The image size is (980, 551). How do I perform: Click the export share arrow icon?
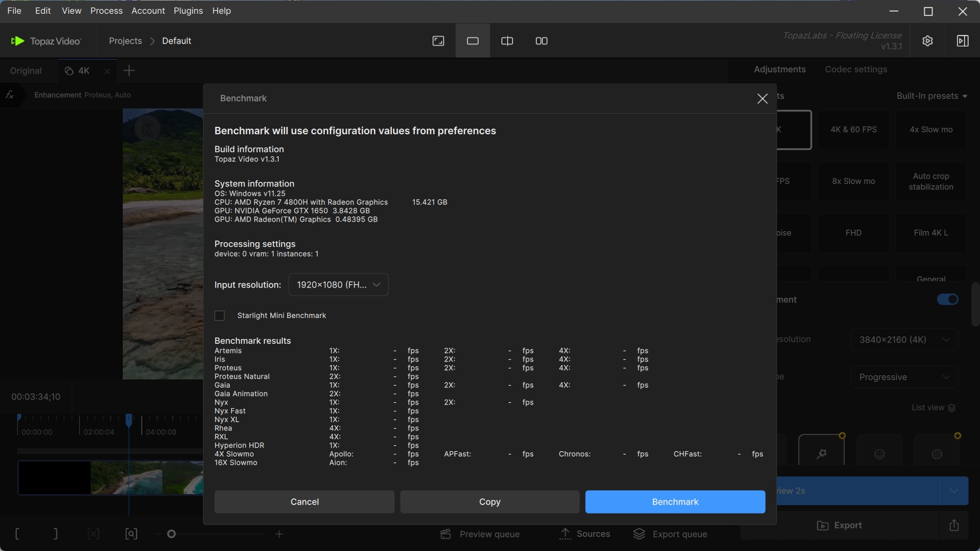tap(954, 525)
